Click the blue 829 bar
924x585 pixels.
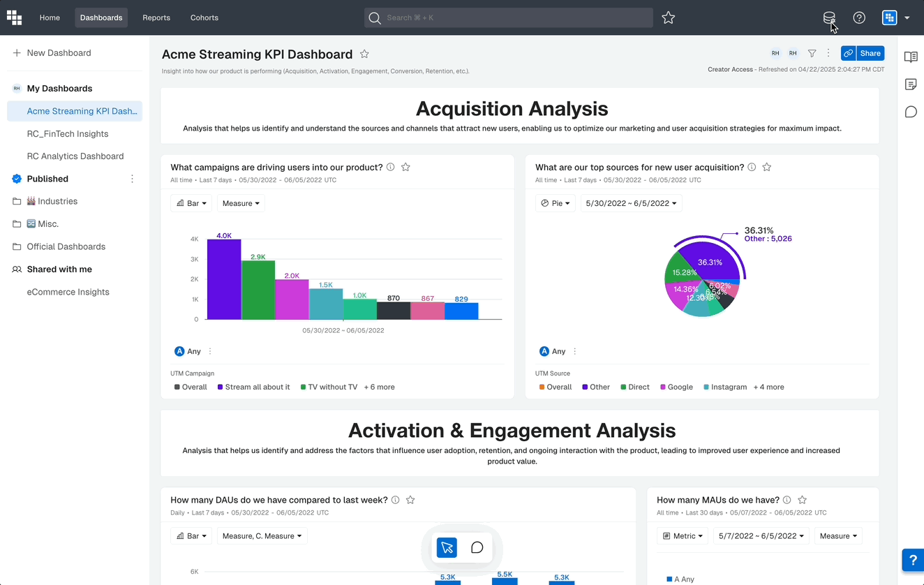pyautogui.click(x=461, y=311)
